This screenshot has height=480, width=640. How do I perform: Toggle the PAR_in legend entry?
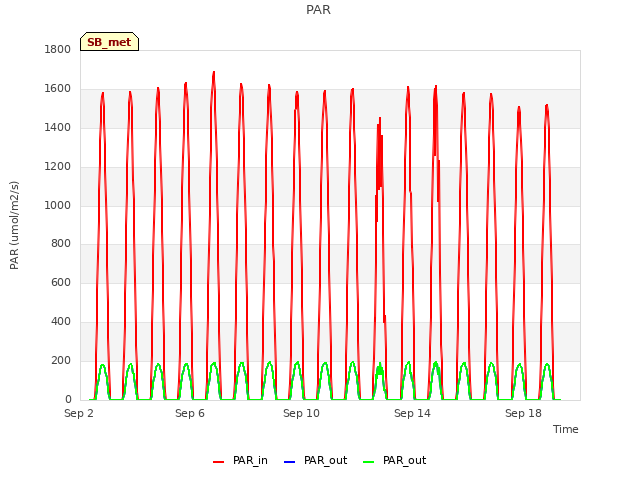(240, 460)
